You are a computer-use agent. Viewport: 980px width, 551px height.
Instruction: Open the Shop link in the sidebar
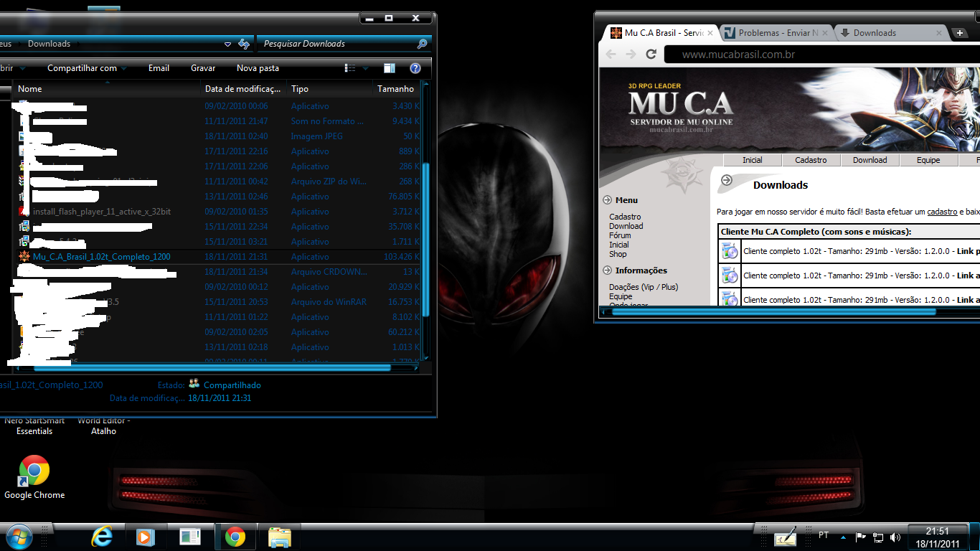[618, 254]
